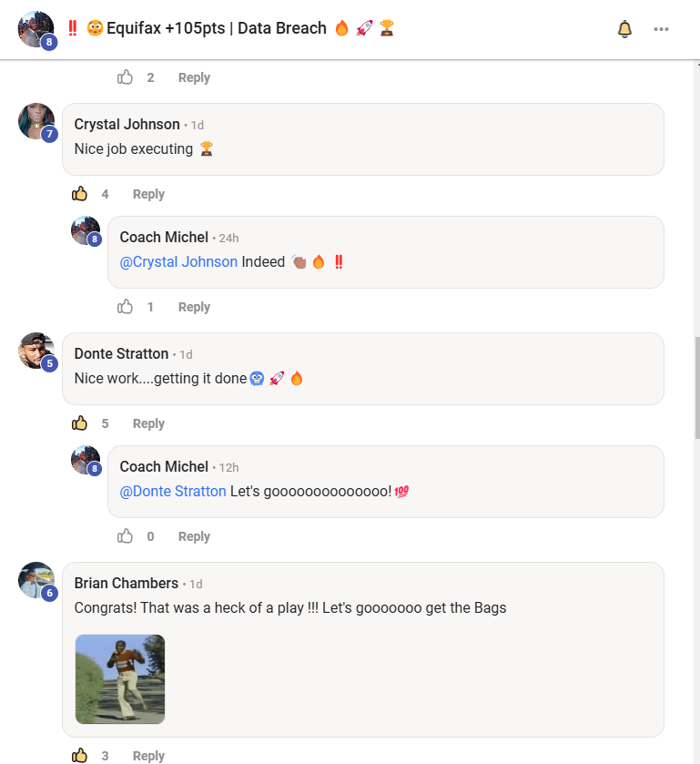Open Brian Chambers' profile avatar
This screenshot has width=700, height=764.
[36, 580]
